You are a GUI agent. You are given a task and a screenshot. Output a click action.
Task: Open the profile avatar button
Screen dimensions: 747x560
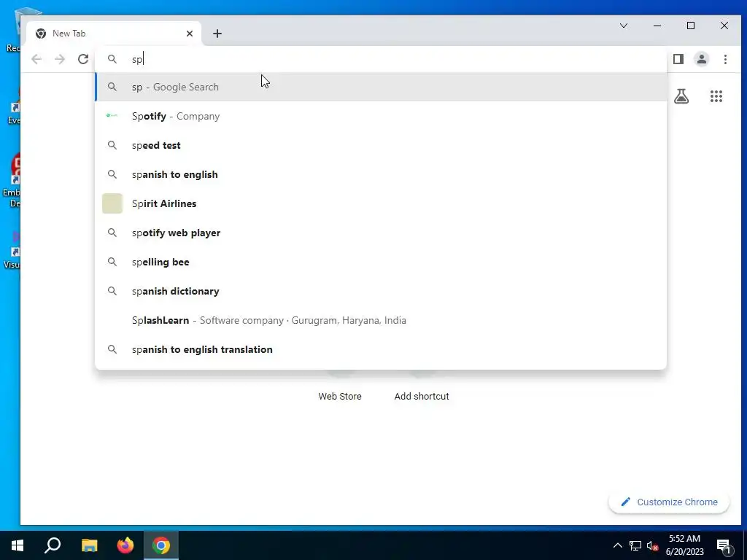[702, 59]
